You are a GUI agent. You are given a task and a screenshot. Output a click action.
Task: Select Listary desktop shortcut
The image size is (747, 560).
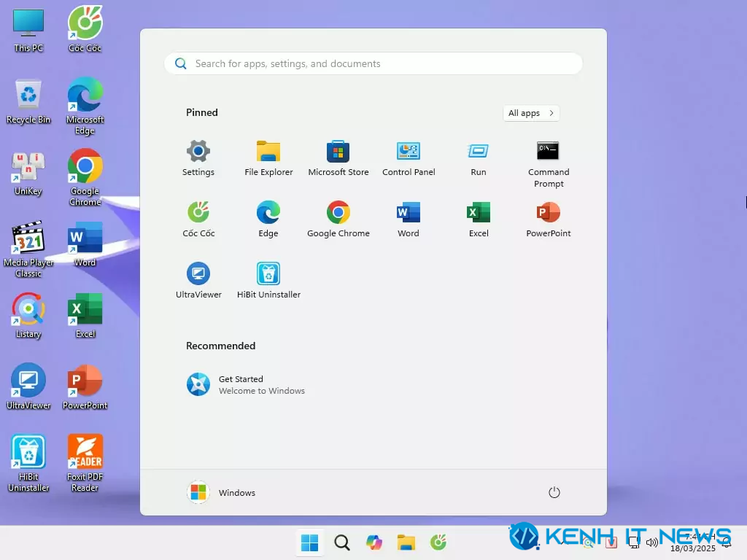(28, 316)
